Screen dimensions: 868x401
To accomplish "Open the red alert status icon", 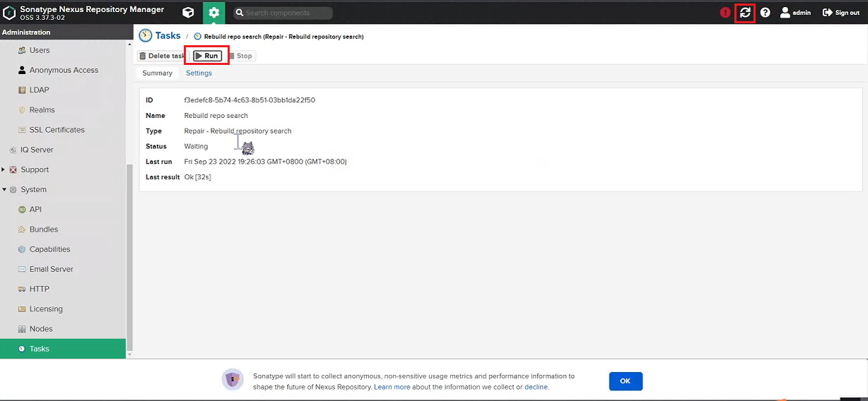I will 725,13.
